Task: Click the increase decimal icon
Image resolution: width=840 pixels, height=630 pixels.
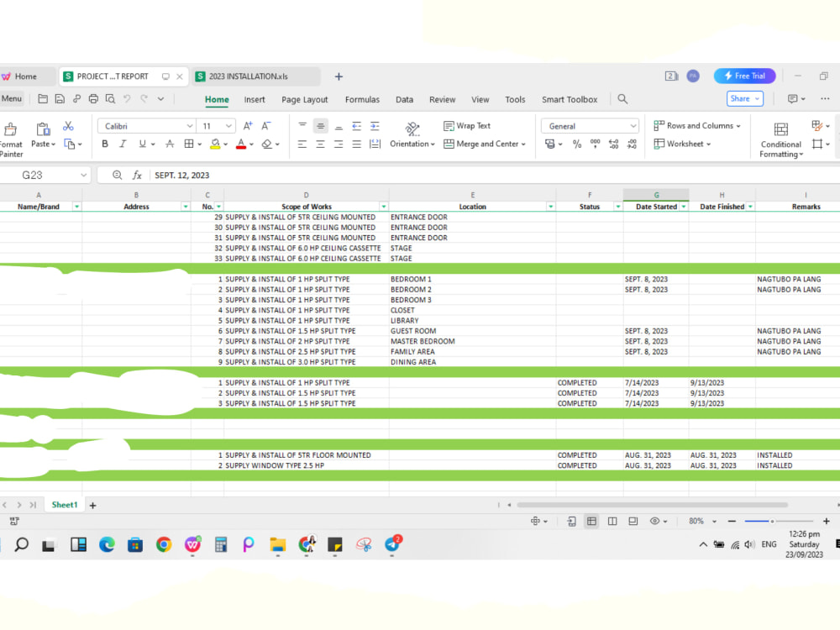Action: pyautogui.click(x=613, y=144)
